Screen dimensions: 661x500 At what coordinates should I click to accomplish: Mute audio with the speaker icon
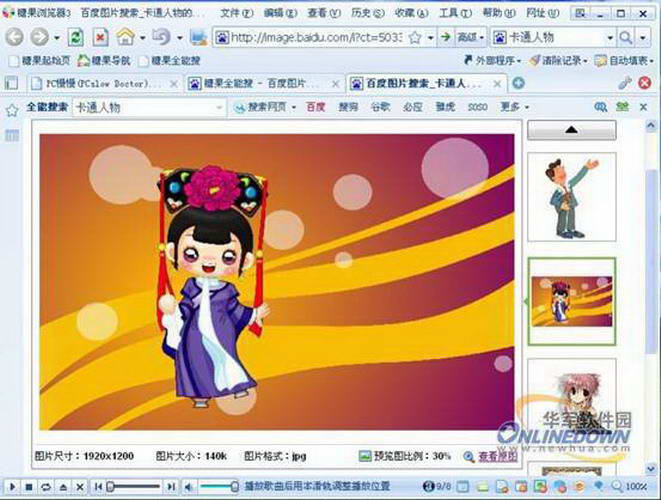point(188,487)
